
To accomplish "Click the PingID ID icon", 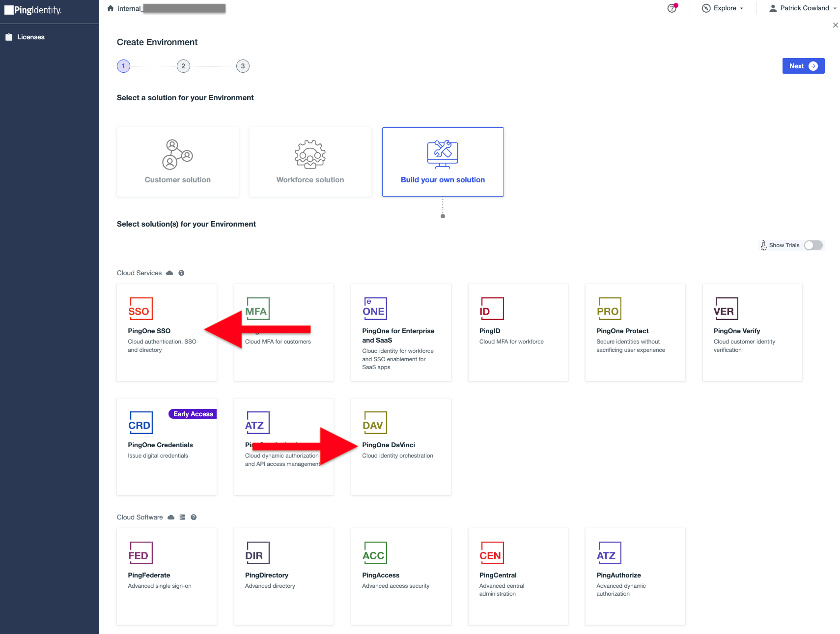I will coord(492,309).
